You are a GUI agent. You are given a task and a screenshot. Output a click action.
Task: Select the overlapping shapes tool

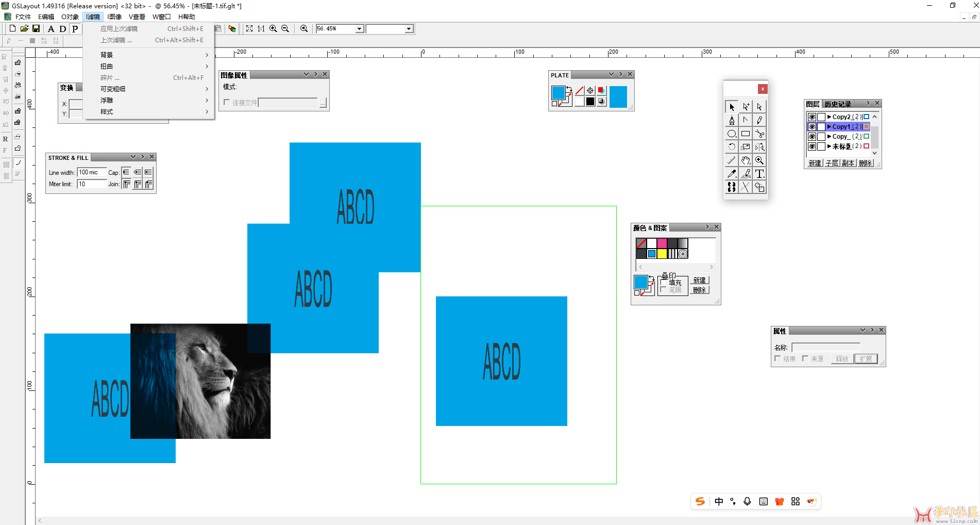pos(759,187)
